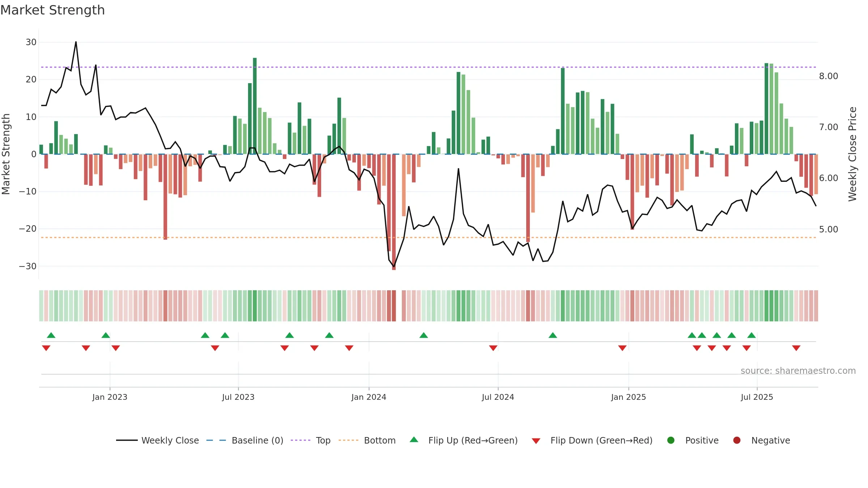Click the 5.00 price tick label

(x=829, y=229)
